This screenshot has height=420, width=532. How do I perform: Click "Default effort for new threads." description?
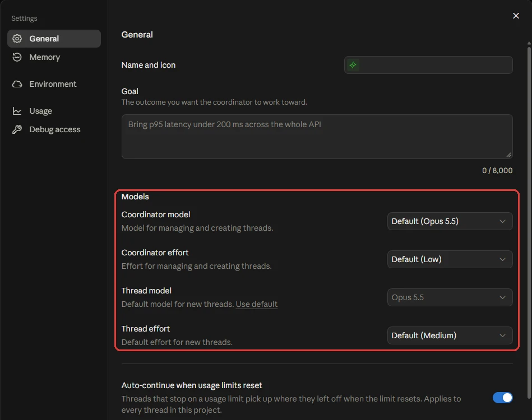tap(177, 342)
